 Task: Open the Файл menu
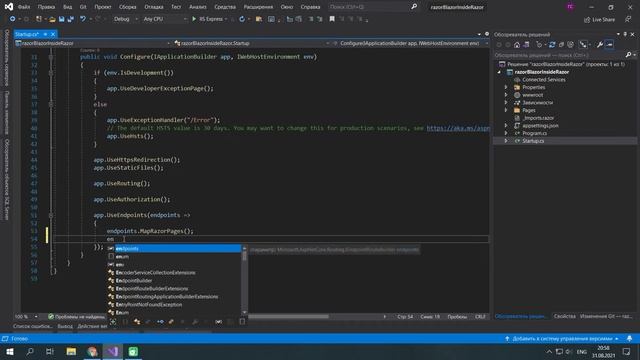24,7
